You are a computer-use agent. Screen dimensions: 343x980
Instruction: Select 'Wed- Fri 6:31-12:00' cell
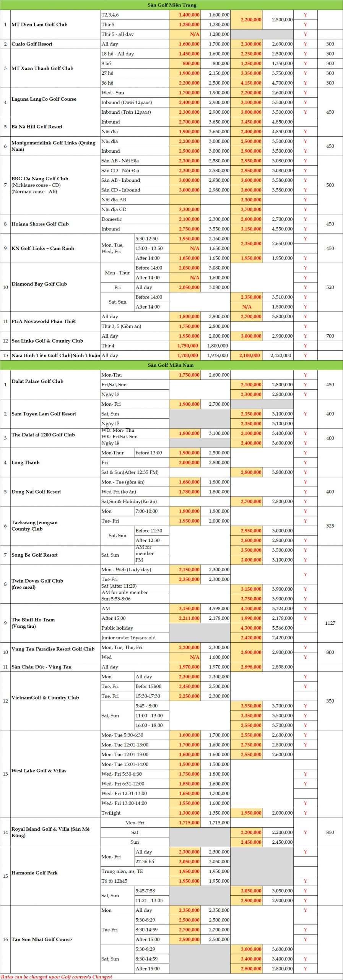[x=135, y=784]
